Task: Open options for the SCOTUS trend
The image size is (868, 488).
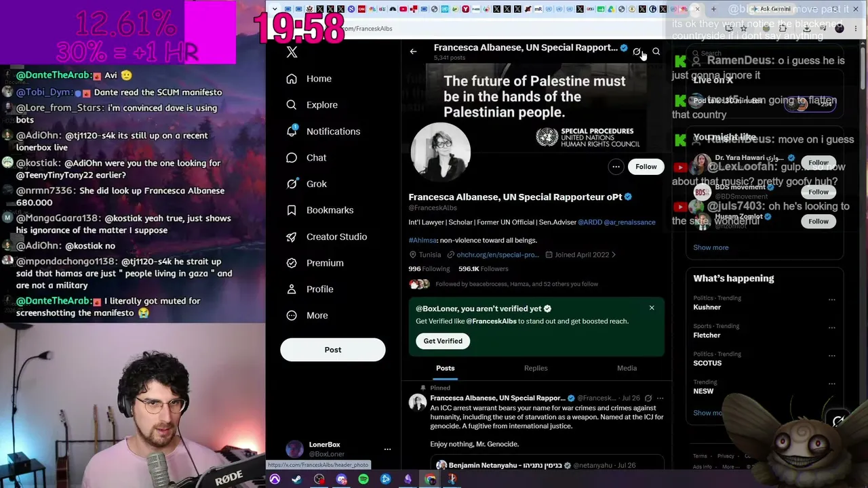Action: [x=832, y=355]
